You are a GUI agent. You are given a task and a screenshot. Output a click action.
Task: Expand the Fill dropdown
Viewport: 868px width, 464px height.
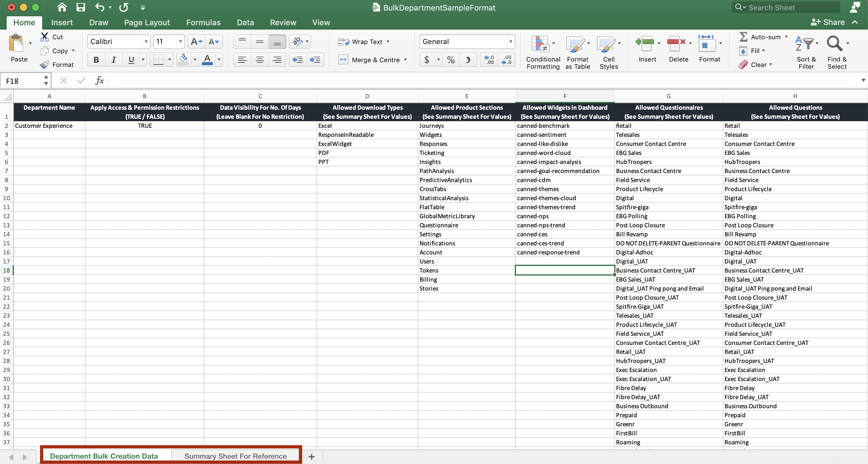coord(763,51)
